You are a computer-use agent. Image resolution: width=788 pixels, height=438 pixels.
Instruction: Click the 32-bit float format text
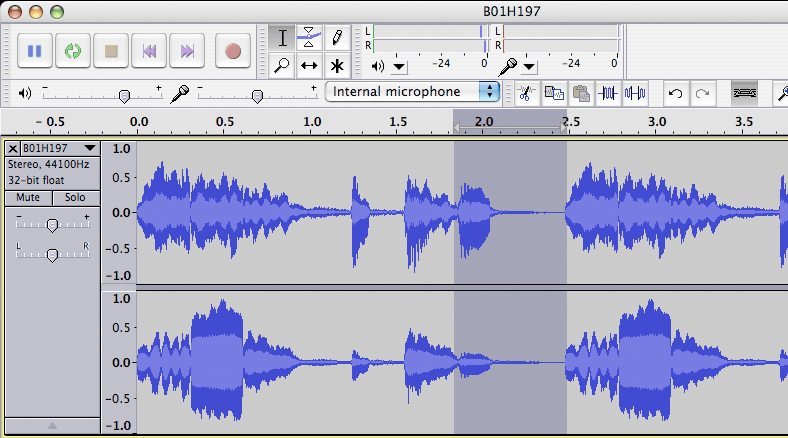click(x=36, y=180)
